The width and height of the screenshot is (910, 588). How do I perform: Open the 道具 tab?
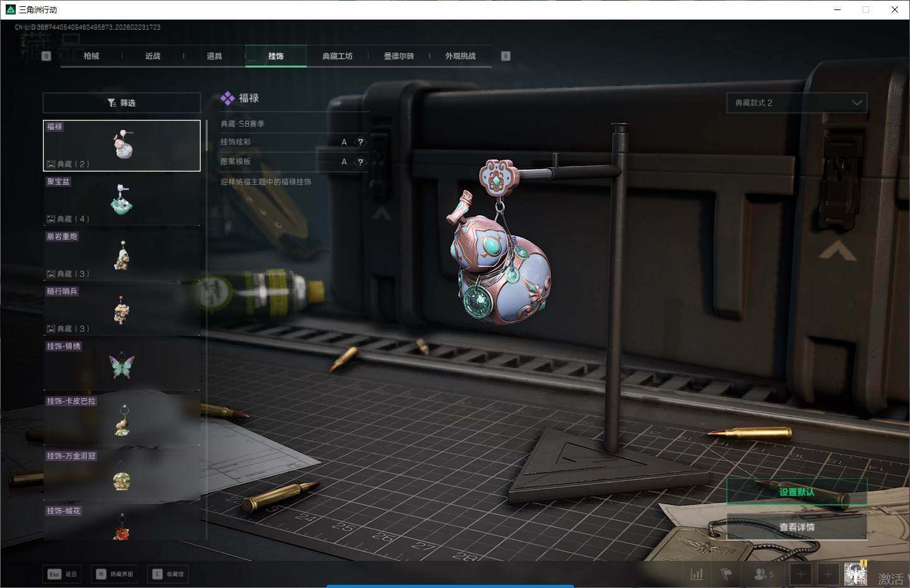pos(215,56)
